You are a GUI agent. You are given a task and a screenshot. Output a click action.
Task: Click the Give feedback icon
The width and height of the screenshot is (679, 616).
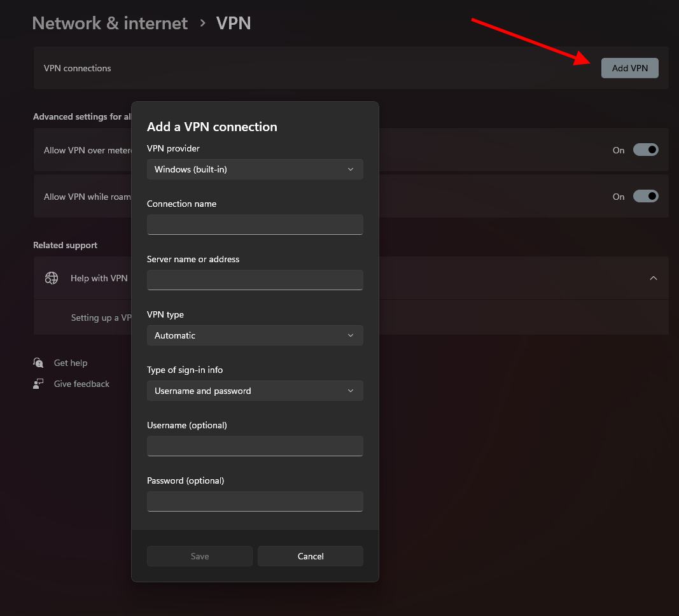(39, 384)
